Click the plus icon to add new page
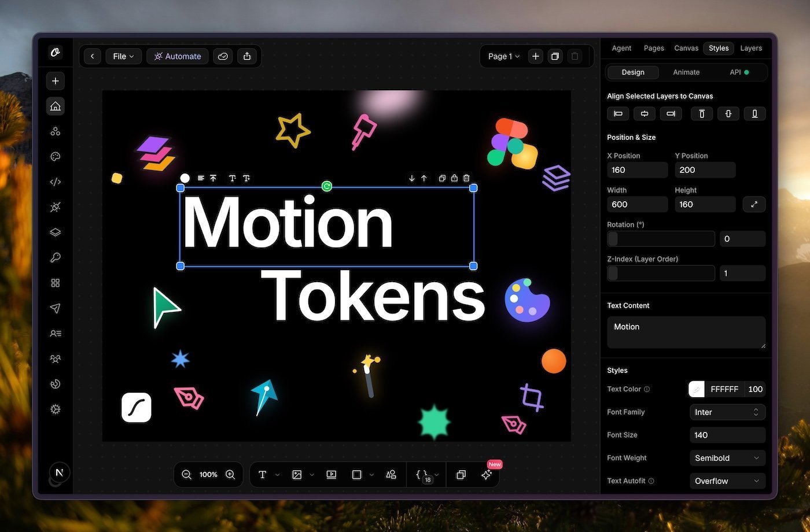Image resolution: width=810 pixels, height=532 pixels. [x=536, y=56]
